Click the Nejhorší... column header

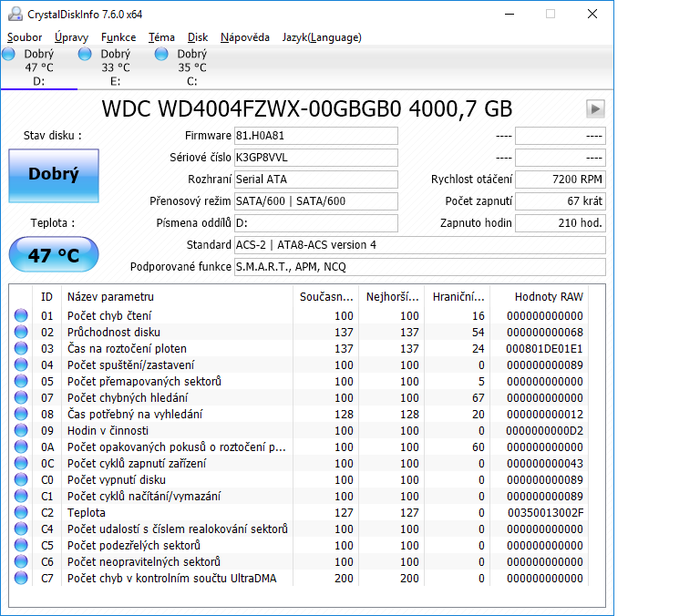(x=392, y=297)
